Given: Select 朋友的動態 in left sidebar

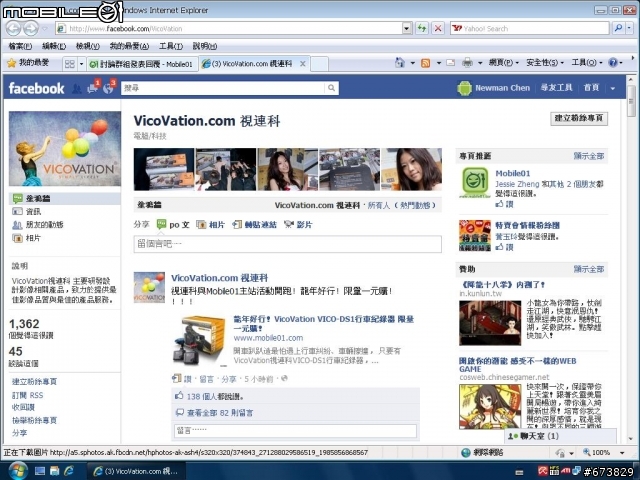Looking at the screenshot, I should point(44,224).
